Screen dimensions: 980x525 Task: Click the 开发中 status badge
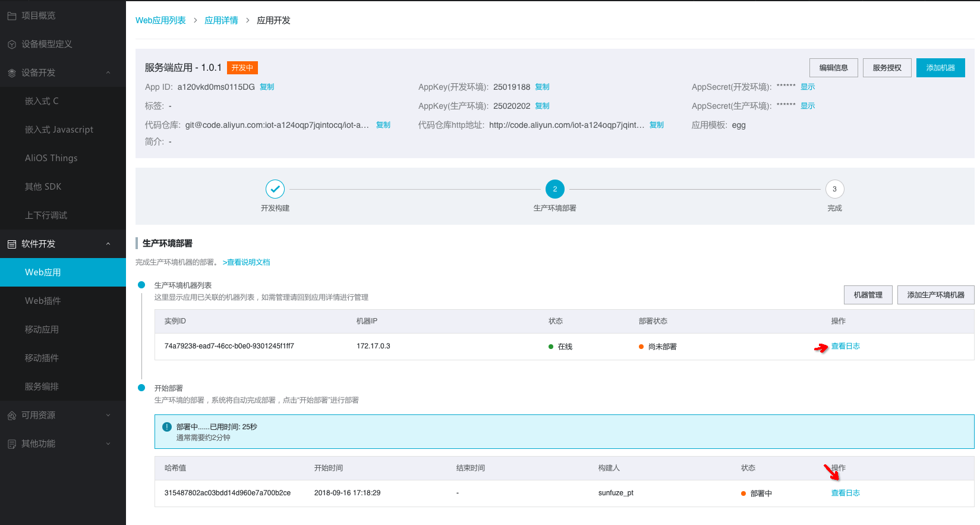click(242, 68)
